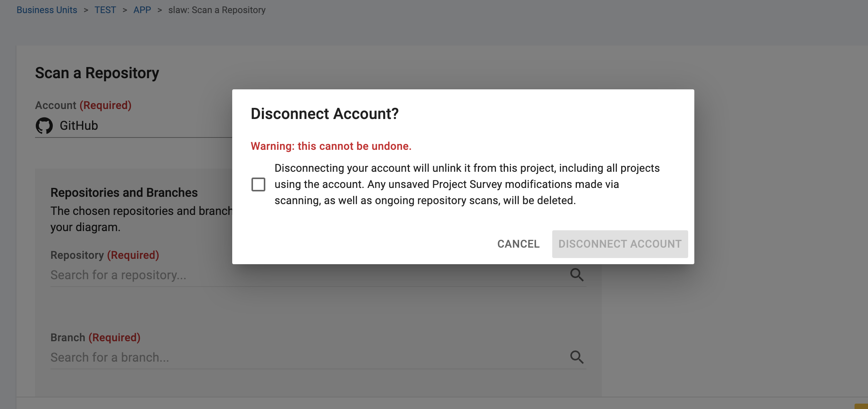The image size is (868, 409).
Task: Open the Business Units breadcrumb link
Action: pyautogui.click(x=47, y=10)
